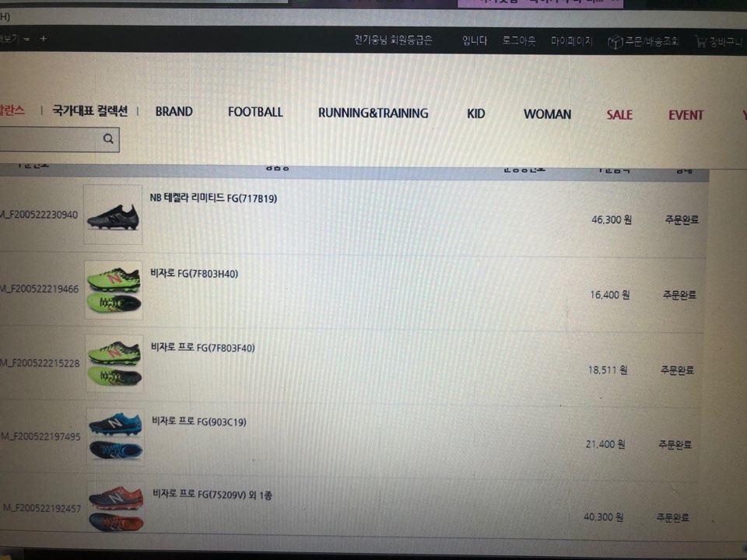Open the FOOTBALL menu
Viewport: 747px width, 560px height.
point(255,112)
